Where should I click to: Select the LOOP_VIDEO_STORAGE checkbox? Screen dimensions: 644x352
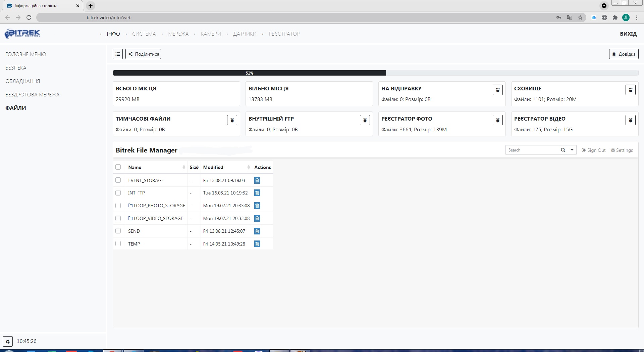118,218
